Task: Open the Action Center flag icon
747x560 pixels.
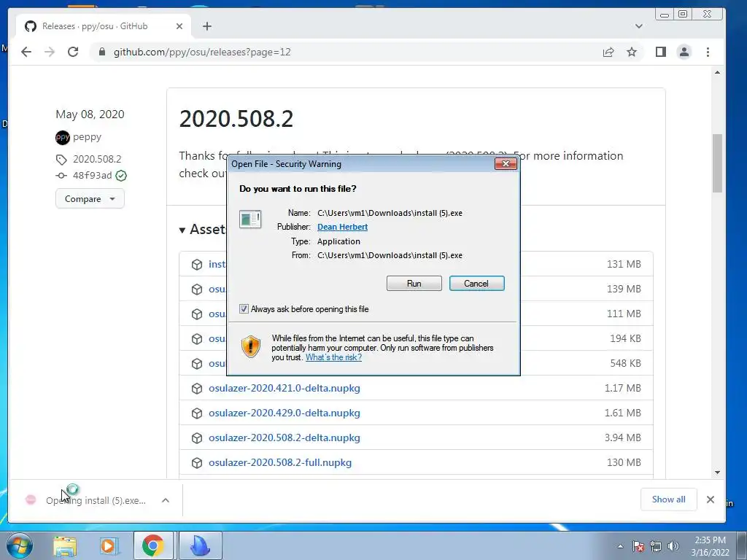Action: pos(638,546)
